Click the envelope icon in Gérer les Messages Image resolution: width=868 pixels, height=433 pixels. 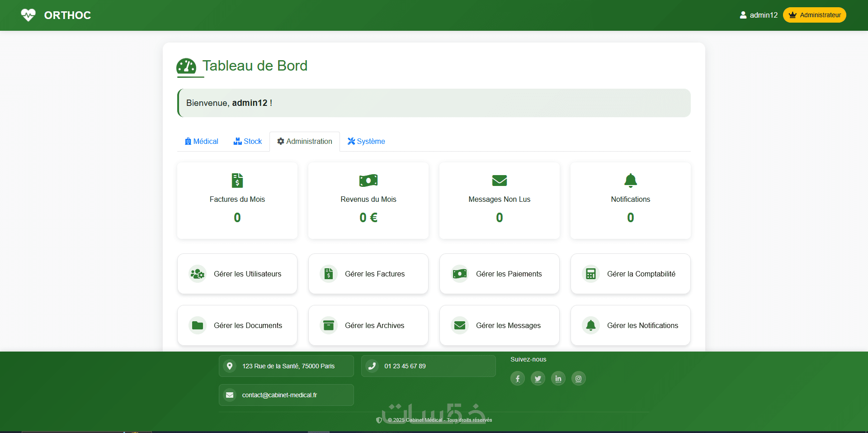coord(460,325)
